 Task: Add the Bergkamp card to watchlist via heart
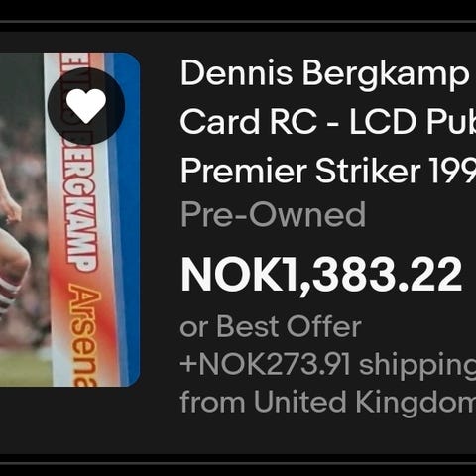[x=86, y=106]
